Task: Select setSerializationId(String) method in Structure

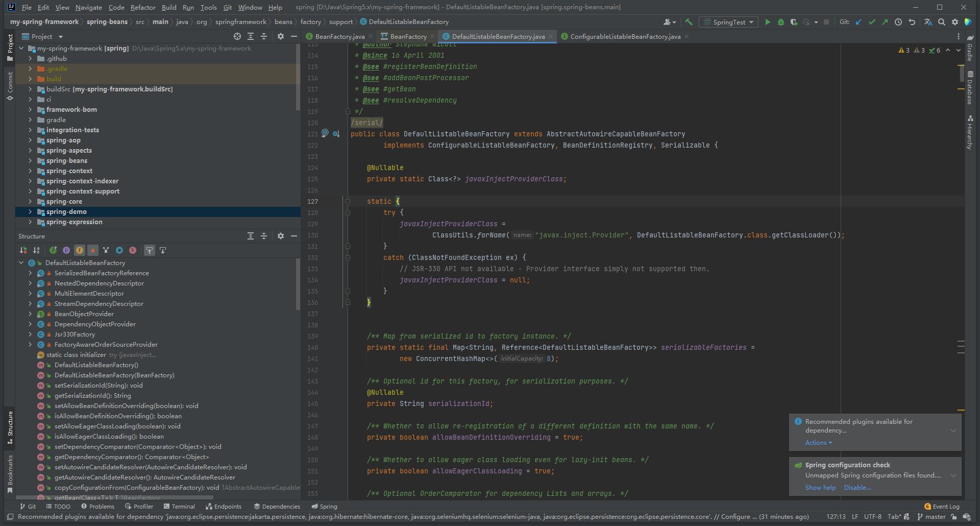Action: (x=99, y=386)
